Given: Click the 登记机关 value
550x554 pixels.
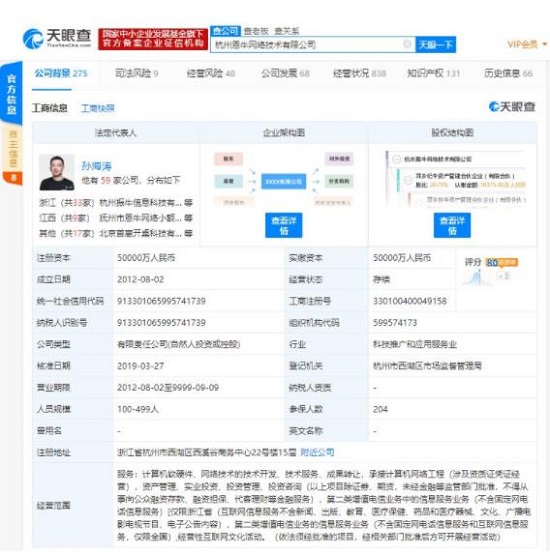Looking at the screenshot, I should click(x=427, y=366).
